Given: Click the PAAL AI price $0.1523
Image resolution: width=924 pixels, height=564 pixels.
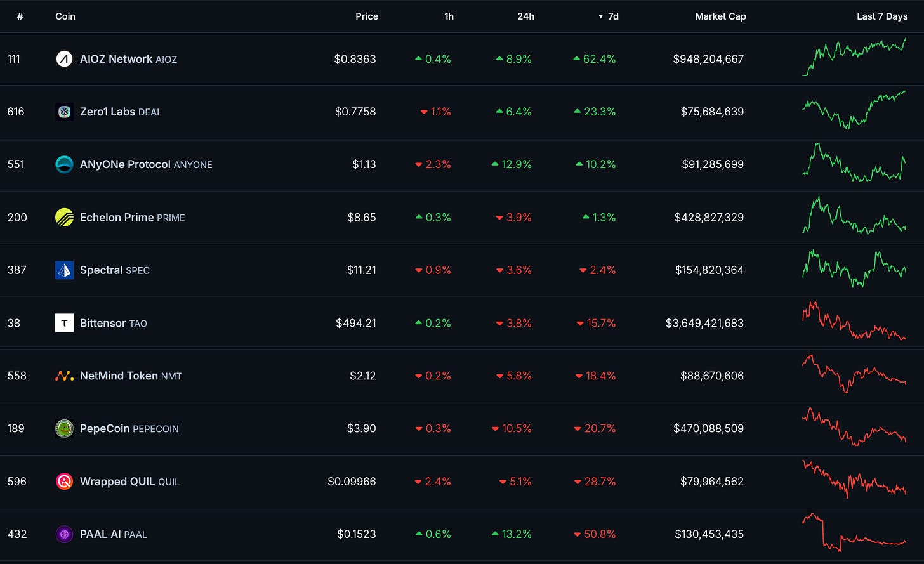Looking at the screenshot, I should pyautogui.click(x=357, y=534).
